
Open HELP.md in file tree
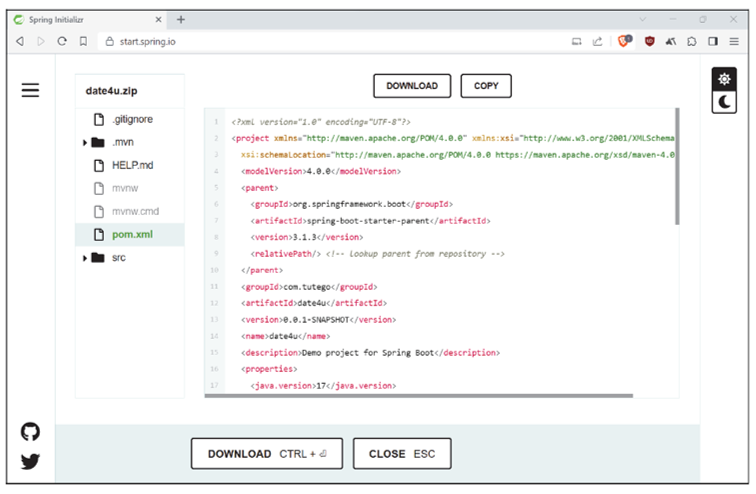click(x=130, y=165)
